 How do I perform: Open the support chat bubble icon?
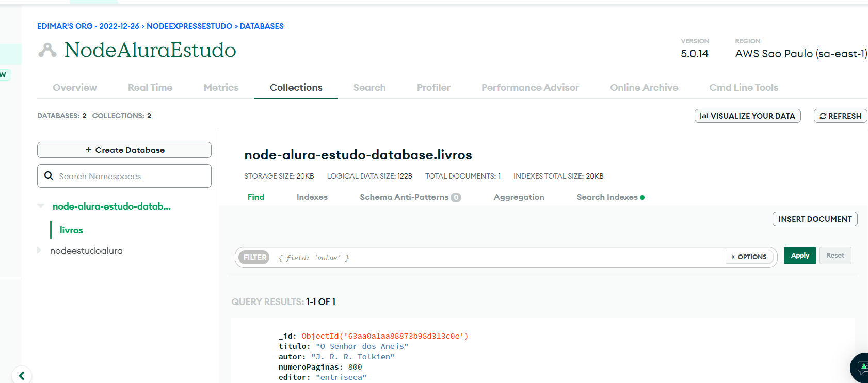tap(861, 368)
